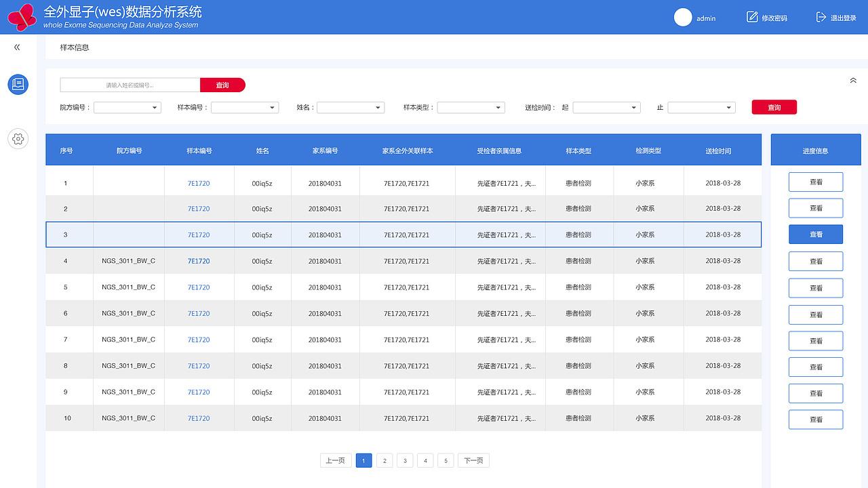Click the 退出登录 logout icon
The width and height of the screenshot is (868, 488).
821,17
